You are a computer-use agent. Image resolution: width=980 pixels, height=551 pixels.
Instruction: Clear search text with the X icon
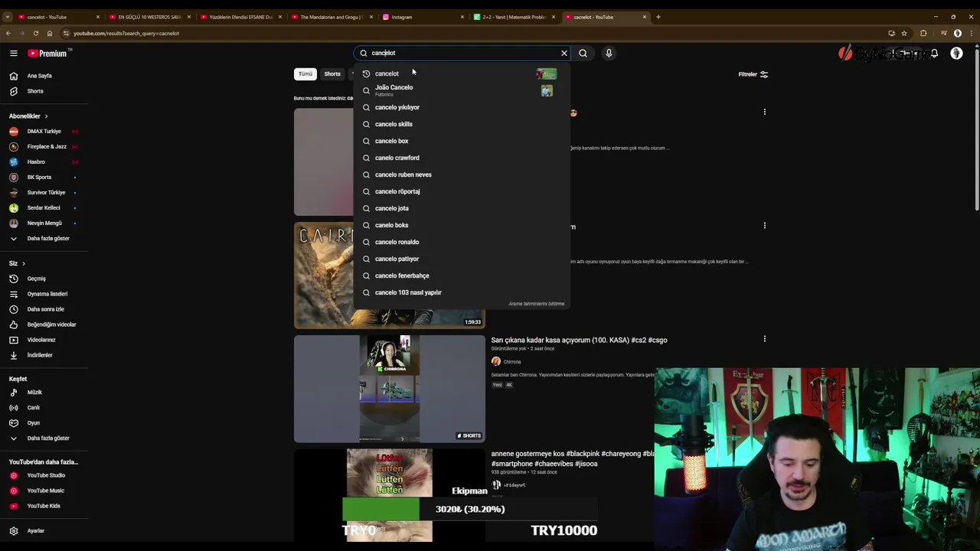point(564,53)
